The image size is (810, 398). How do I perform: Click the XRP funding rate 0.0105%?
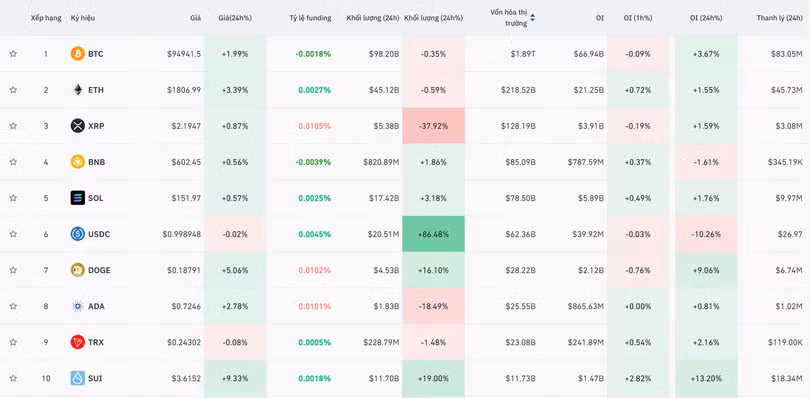point(315,126)
